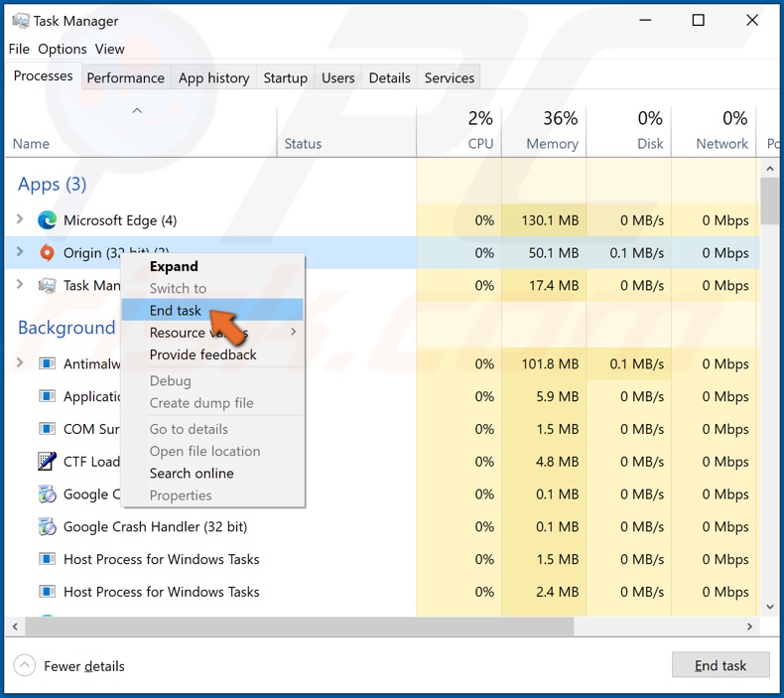The image size is (784, 698).
Task: Click the Fewer details circle arrow icon
Action: pos(26,666)
